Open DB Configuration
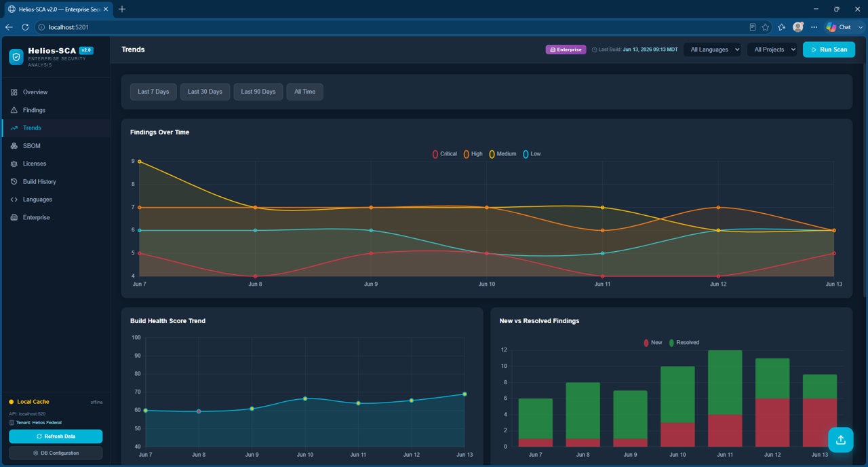 56,453
